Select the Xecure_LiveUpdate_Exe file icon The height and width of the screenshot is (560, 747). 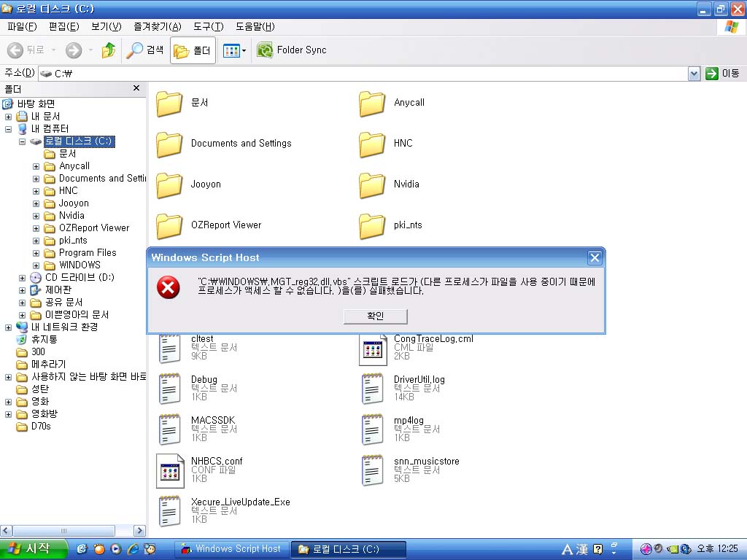(169, 511)
